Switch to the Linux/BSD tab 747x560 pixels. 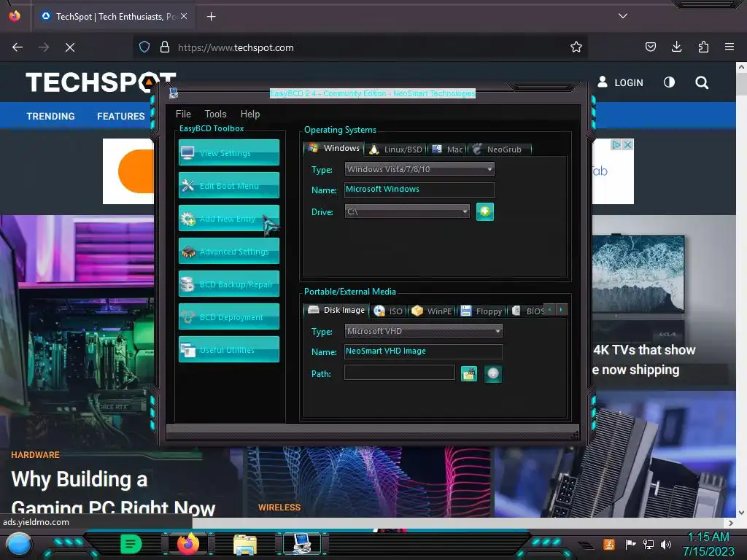point(396,149)
